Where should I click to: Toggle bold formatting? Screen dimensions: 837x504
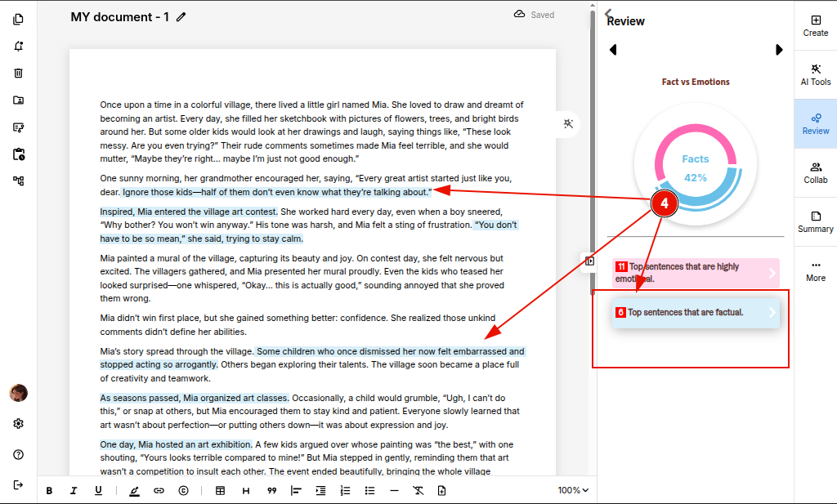coord(49,490)
